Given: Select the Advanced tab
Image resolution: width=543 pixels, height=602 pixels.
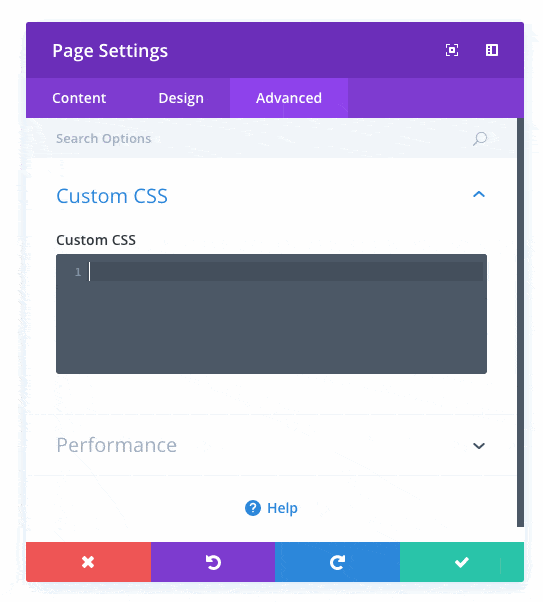Looking at the screenshot, I should click(x=289, y=98).
